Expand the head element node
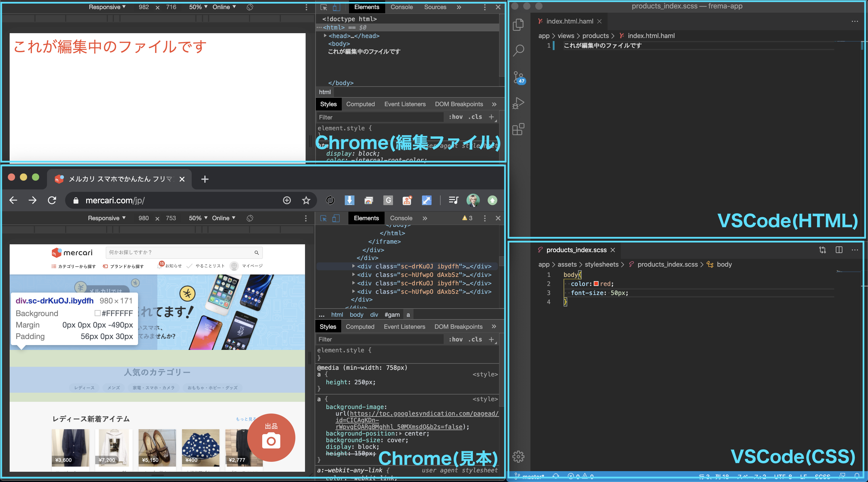The height and width of the screenshot is (482, 868). (325, 36)
